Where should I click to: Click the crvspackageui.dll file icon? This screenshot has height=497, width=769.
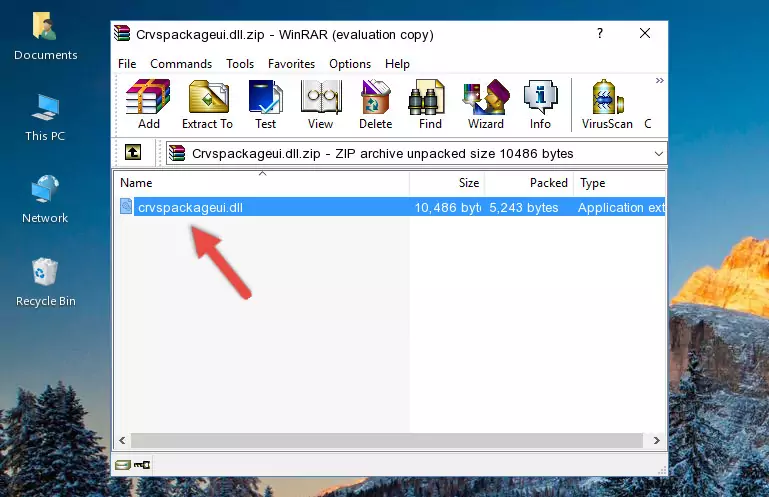(x=126, y=207)
